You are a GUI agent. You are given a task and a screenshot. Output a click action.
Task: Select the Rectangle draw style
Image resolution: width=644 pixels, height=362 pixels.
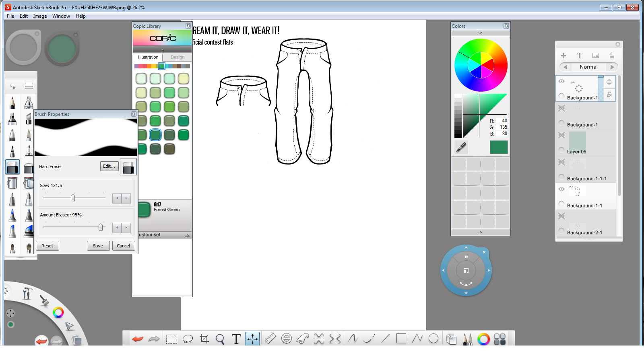pos(401,339)
